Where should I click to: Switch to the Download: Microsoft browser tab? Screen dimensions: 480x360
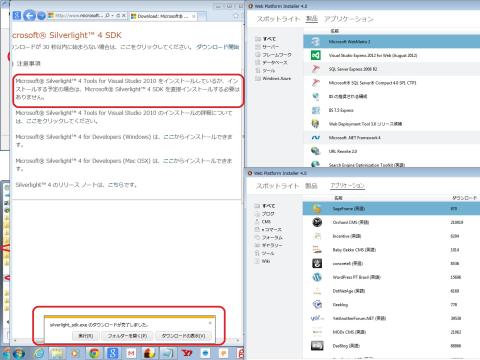pyautogui.click(x=162, y=16)
